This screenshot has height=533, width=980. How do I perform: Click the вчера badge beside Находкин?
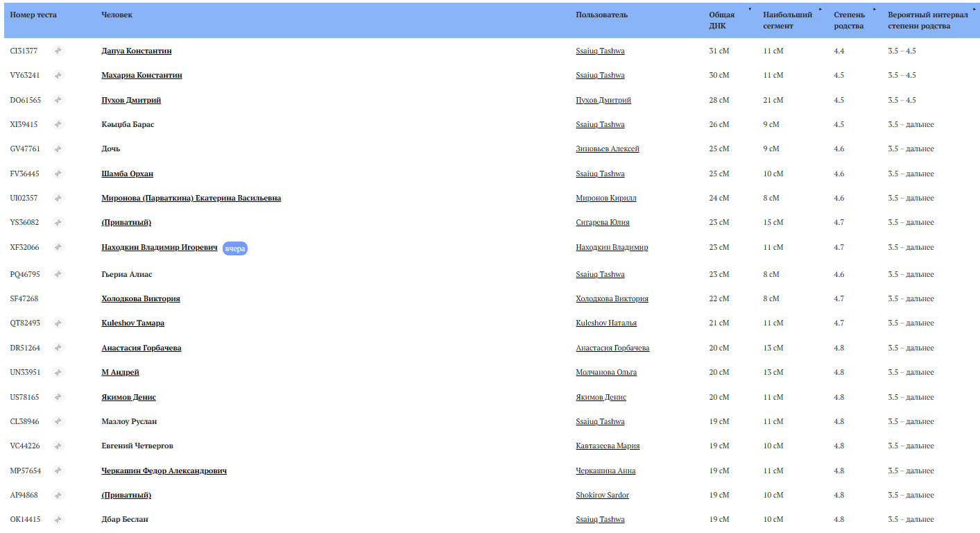(235, 248)
